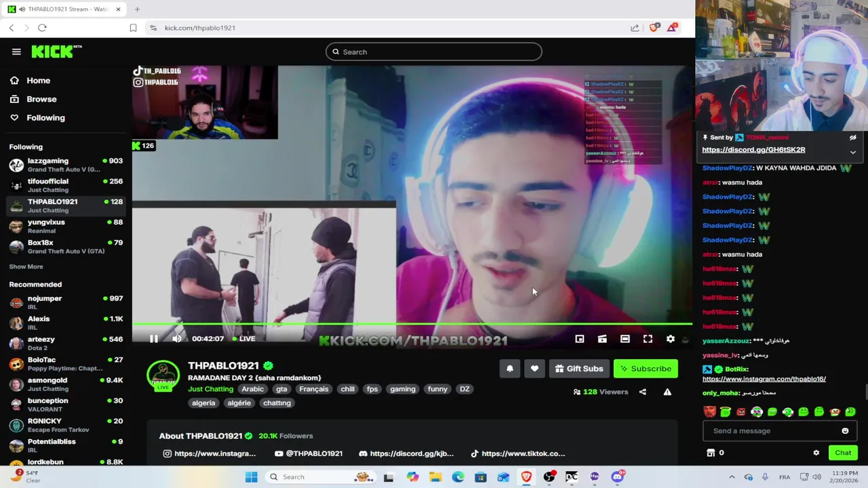Open the channel shop icon

(711, 453)
